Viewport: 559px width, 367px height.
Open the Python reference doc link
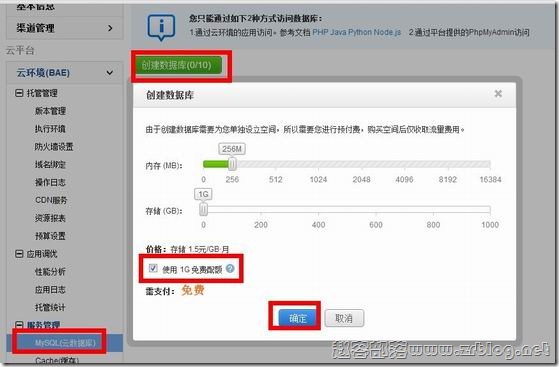[x=360, y=32]
